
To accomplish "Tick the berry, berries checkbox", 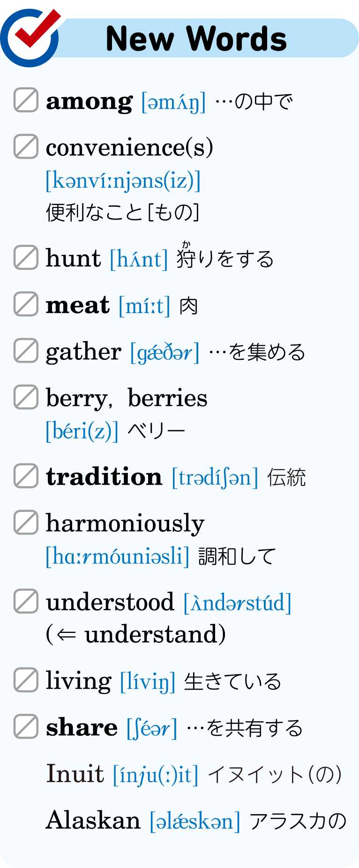I will (26, 397).
